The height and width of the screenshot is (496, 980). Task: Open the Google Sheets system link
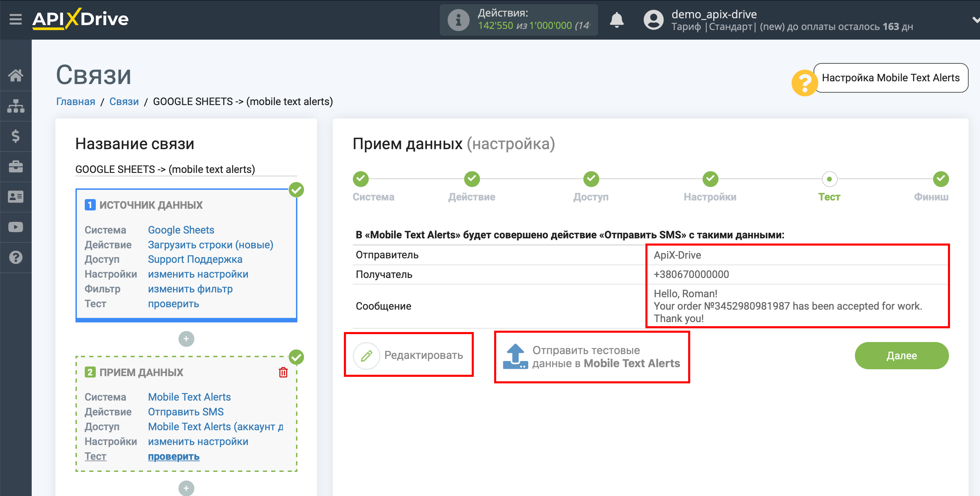pos(181,230)
